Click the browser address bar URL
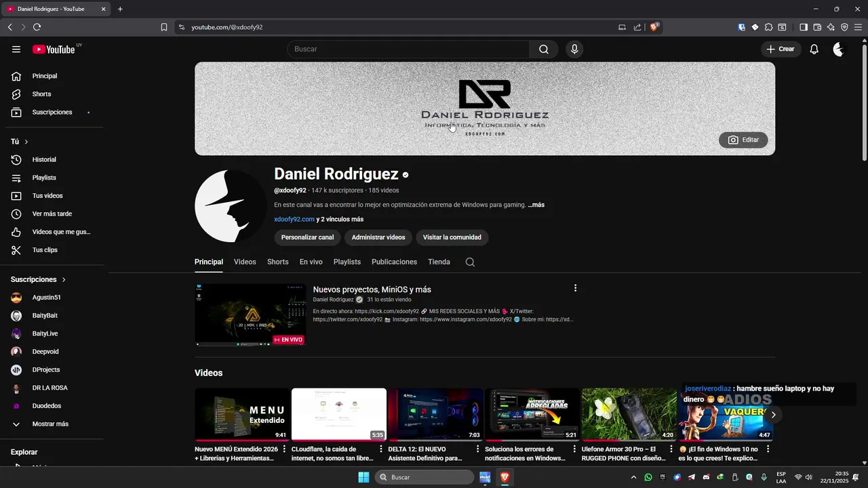Screen dimensions: 868x488 [226, 27]
